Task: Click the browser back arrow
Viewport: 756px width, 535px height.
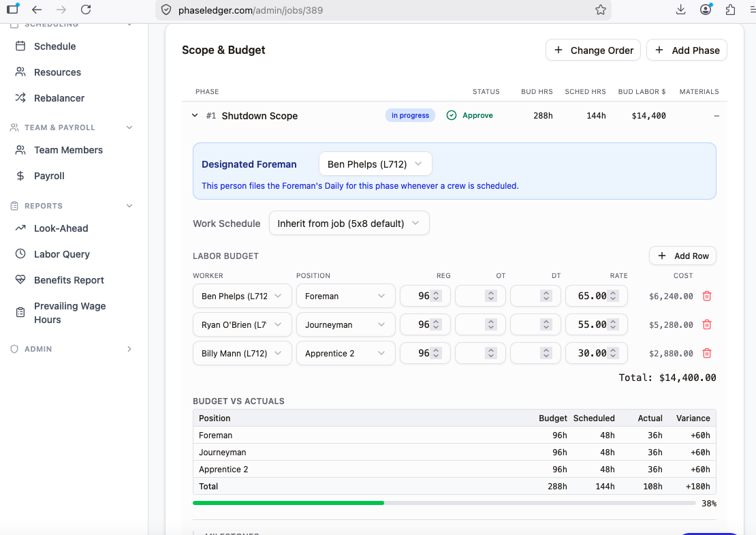Action: click(x=37, y=10)
